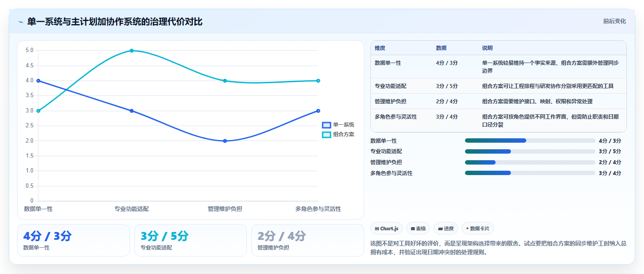Click 数据单一性 cell in the table
This screenshot has width=644, height=274.
[x=388, y=63]
